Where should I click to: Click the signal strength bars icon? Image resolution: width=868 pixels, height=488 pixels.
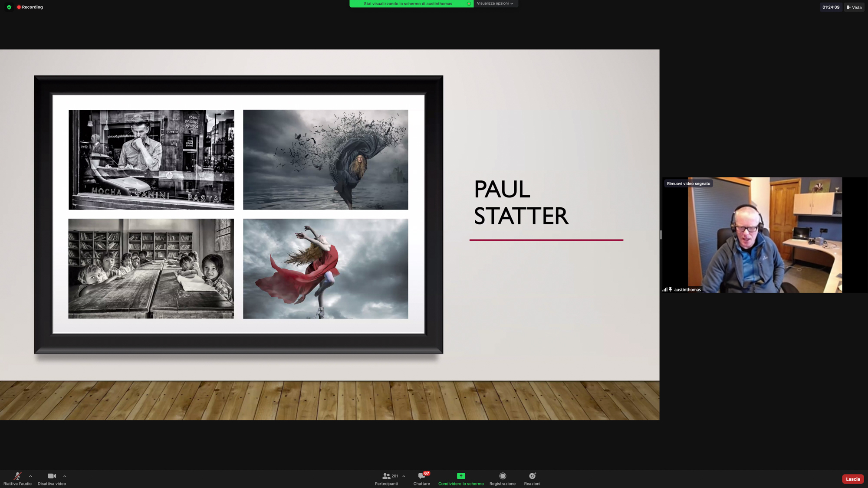[664, 289]
